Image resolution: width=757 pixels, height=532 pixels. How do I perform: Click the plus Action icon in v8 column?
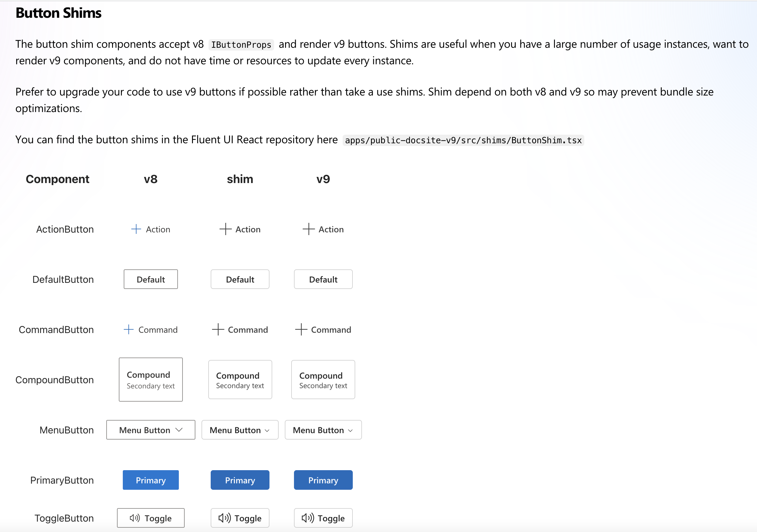pyautogui.click(x=136, y=229)
